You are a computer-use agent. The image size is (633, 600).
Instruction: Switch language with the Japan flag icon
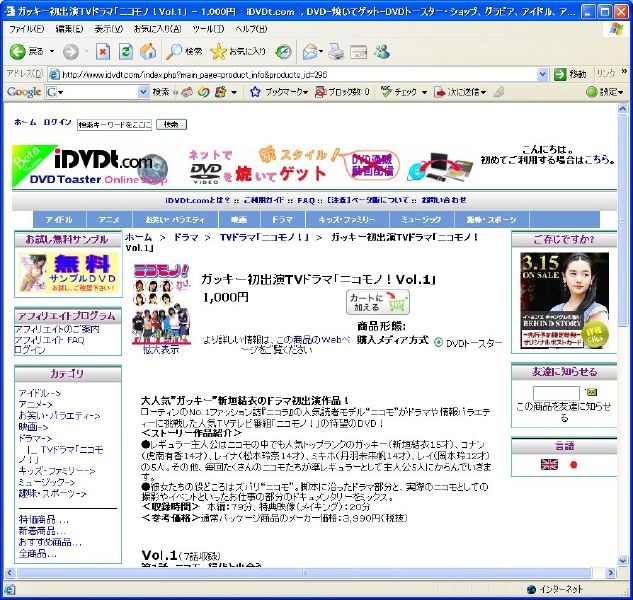tap(573, 465)
